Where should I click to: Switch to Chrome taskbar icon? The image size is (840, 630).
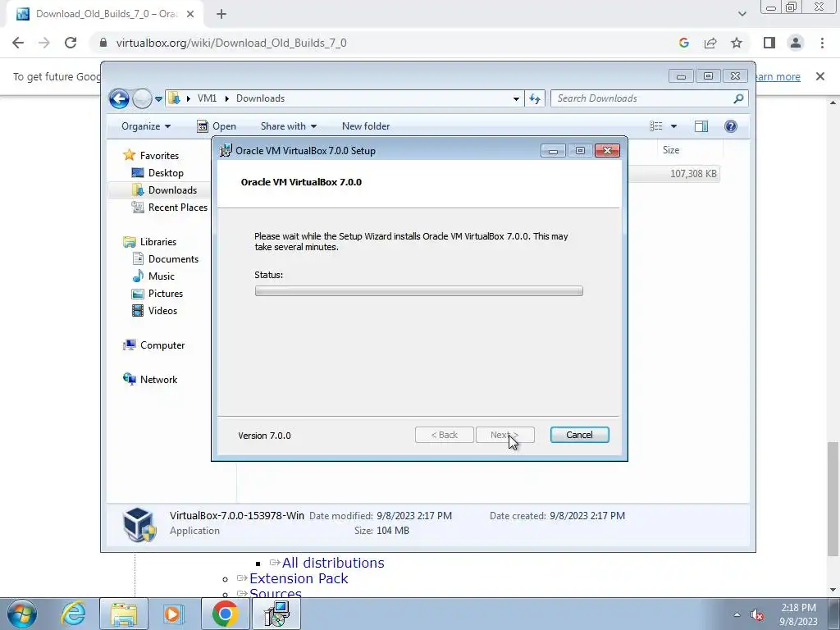pos(225,614)
